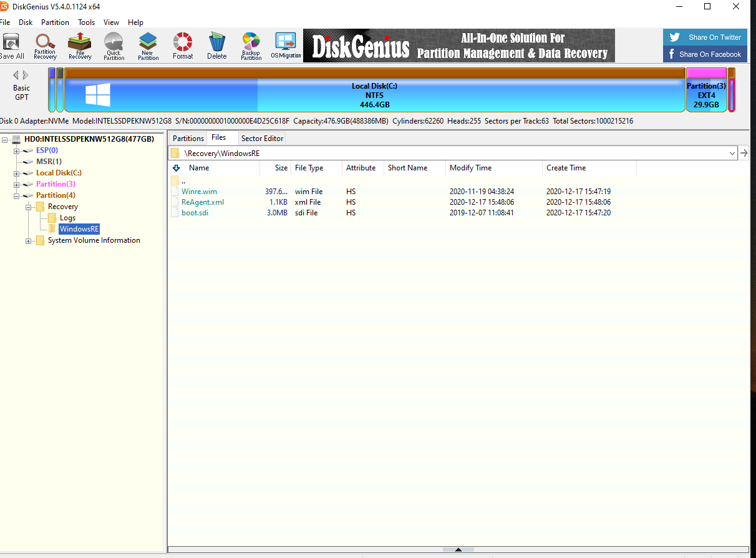Expand the Local Disk(C:) tree node
Screen dimensions: 756x558
[17, 173]
